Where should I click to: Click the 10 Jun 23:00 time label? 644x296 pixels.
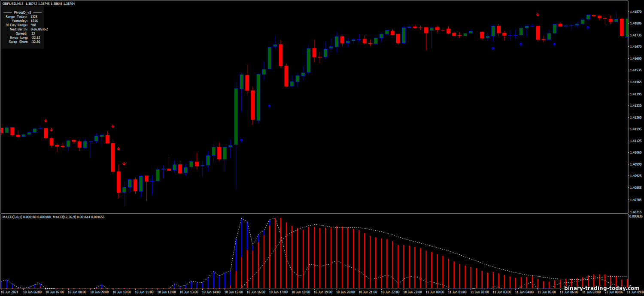coord(412,292)
